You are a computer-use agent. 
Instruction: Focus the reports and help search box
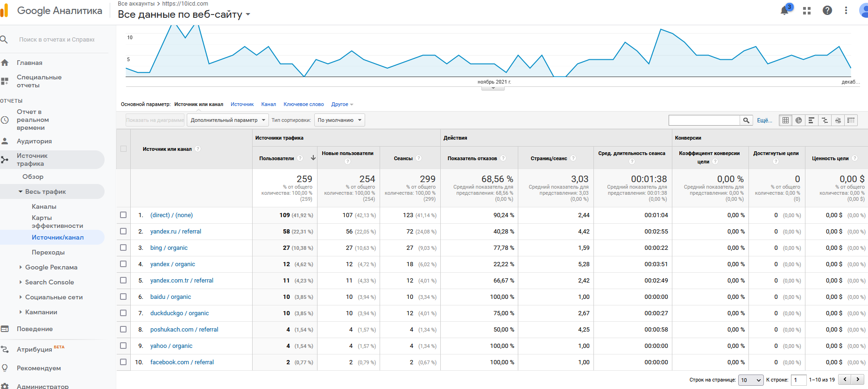pos(56,40)
